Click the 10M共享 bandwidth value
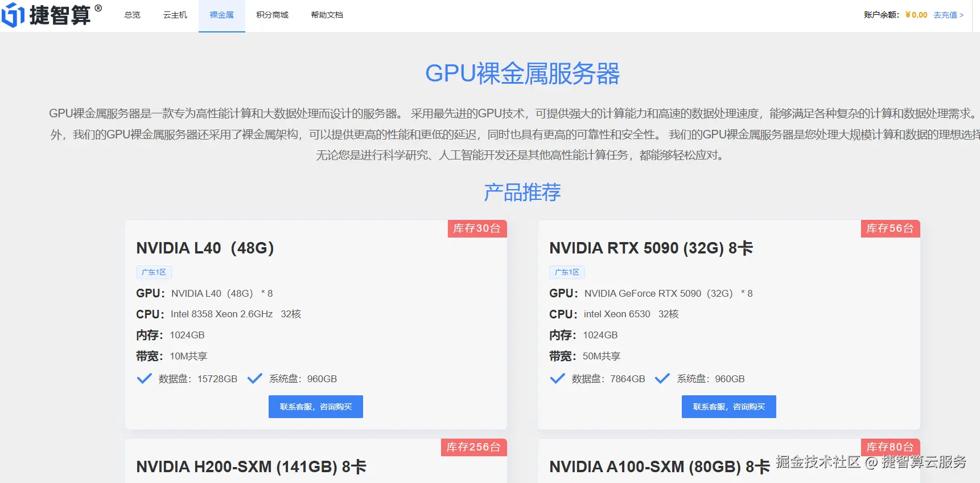The height and width of the screenshot is (483, 980). click(x=188, y=357)
